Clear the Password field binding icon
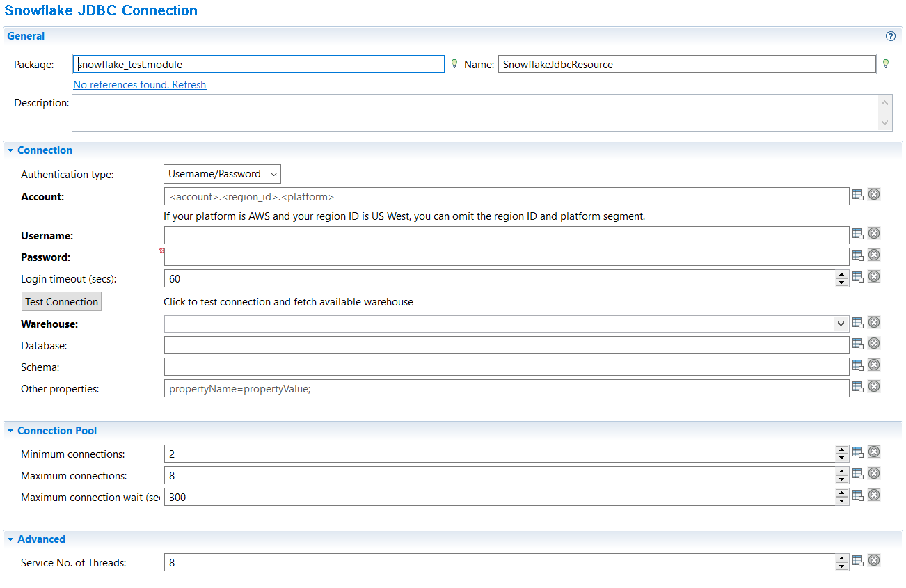Image resolution: width=906 pixels, height=588 pixels. pos(874,255)
